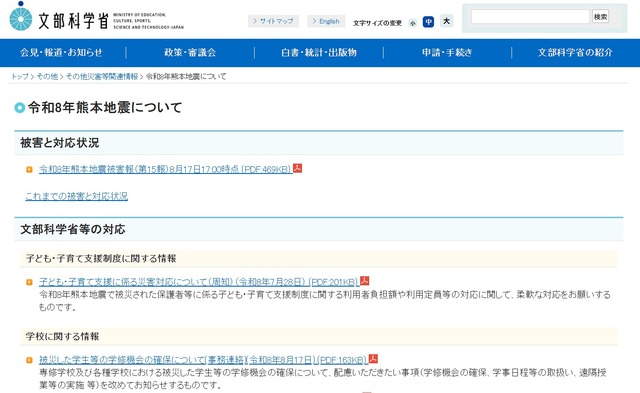Set text size to small (小)
The width and height of the screenshot is (640, 393).
(x=413, y=23)
